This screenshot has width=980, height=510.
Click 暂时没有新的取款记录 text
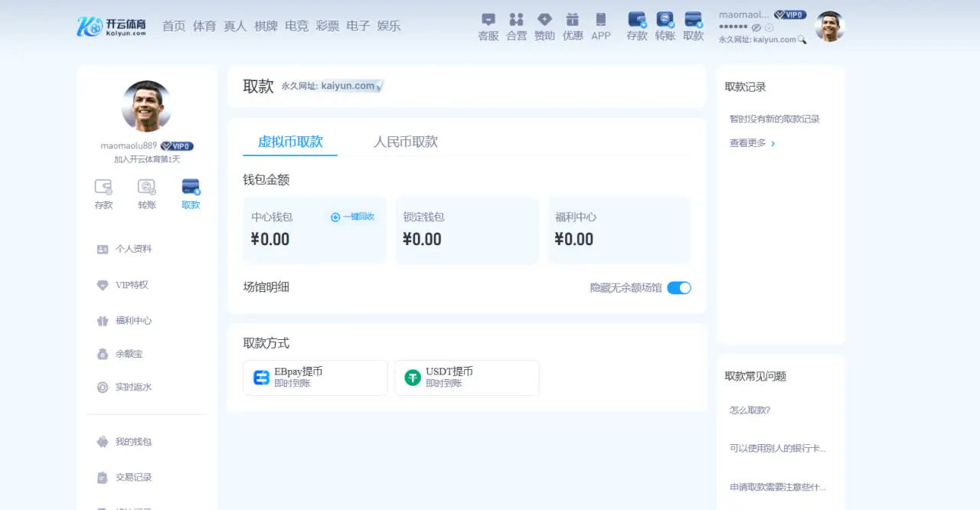click(775, 119)
